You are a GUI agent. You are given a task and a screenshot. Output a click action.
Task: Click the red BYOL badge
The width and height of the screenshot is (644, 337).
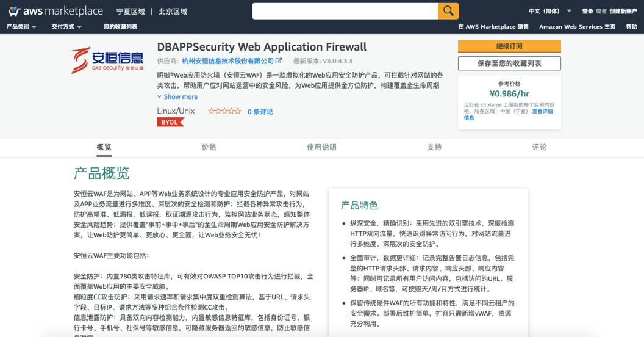(x=170, y=122)
